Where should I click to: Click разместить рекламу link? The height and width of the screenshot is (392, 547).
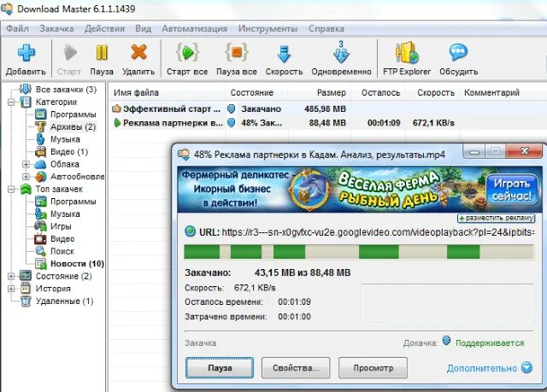coord(496,218)
